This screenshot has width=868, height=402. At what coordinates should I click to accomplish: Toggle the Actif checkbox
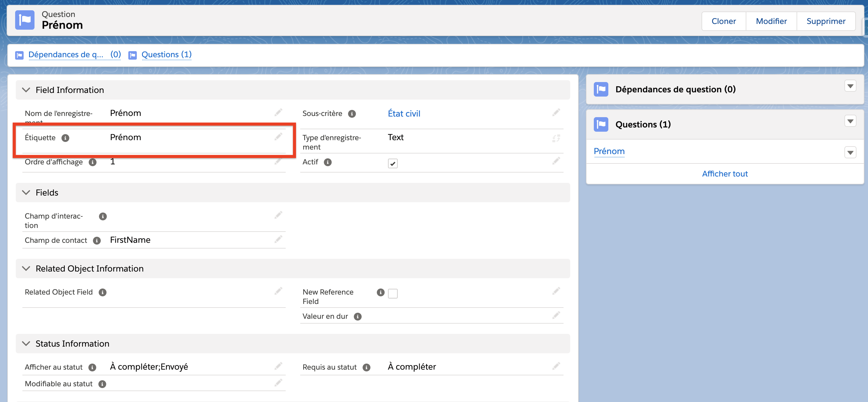(393, 163)
